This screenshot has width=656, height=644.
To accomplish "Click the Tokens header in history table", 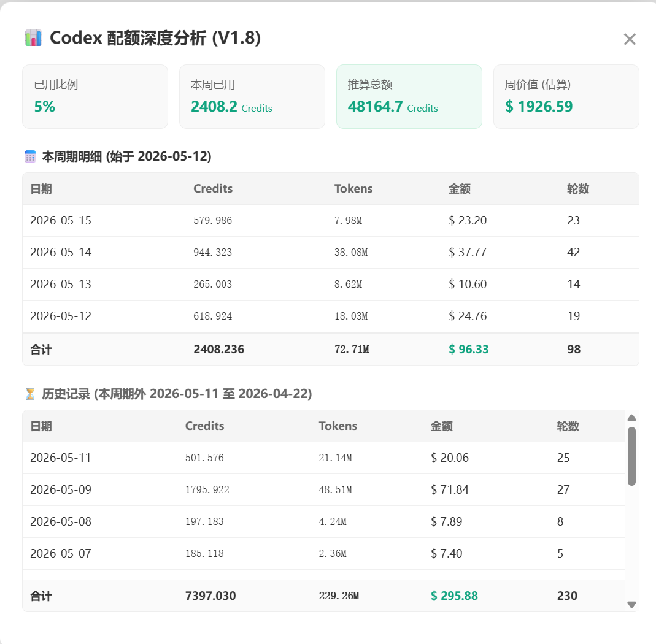I will coord(338,426).
